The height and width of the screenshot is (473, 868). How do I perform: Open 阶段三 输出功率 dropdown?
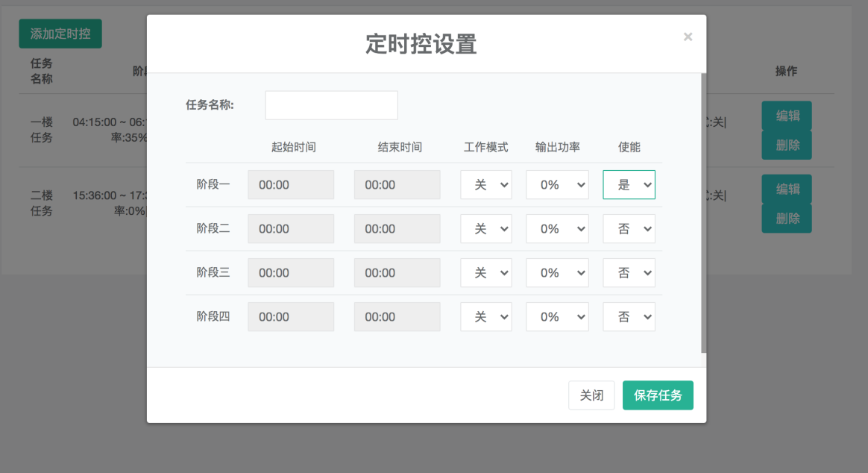coord(558,272)
